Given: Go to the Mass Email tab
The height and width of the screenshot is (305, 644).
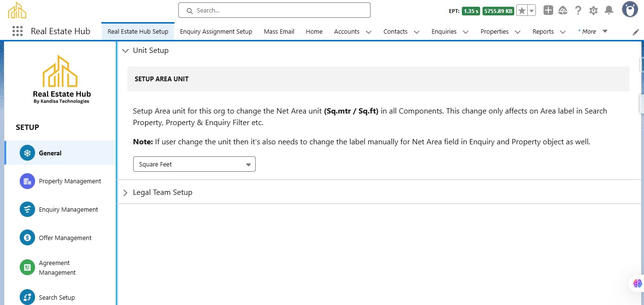Looking at the screenshot, I should tap(279, 32).
